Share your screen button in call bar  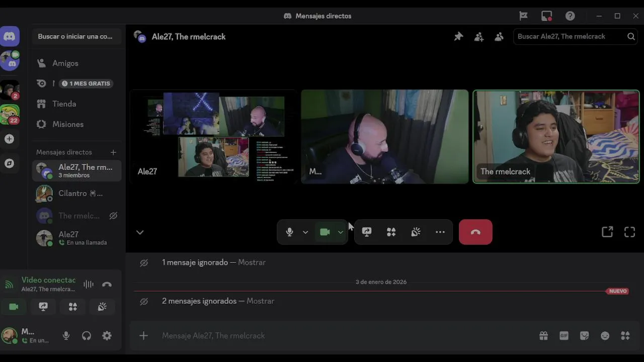(367, 232)
